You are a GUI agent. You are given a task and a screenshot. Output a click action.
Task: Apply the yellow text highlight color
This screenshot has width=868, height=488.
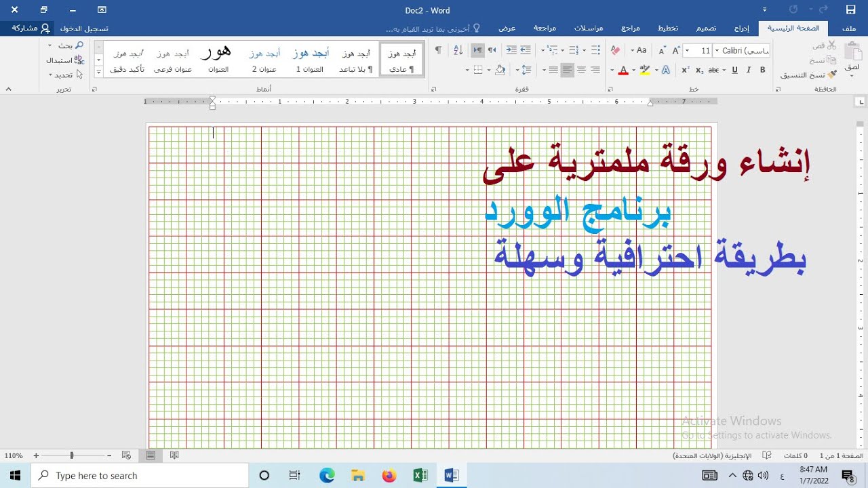tap(644, 70)
